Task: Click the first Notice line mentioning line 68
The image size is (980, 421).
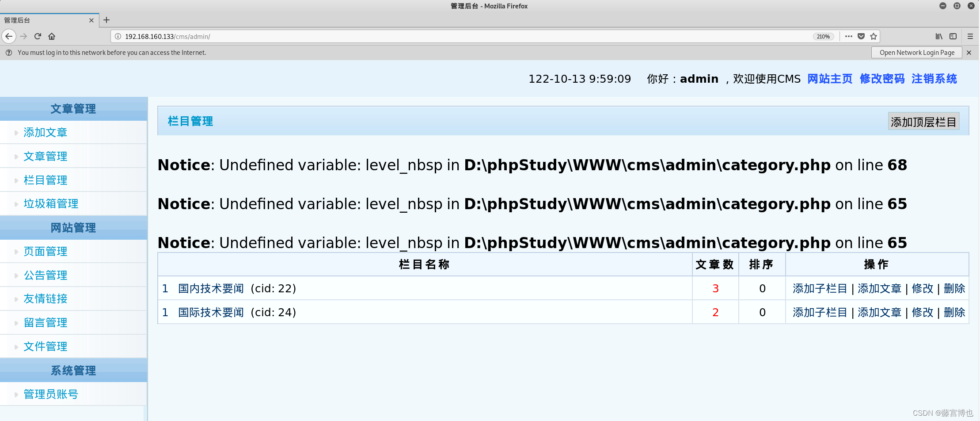Action: point(532,165)
